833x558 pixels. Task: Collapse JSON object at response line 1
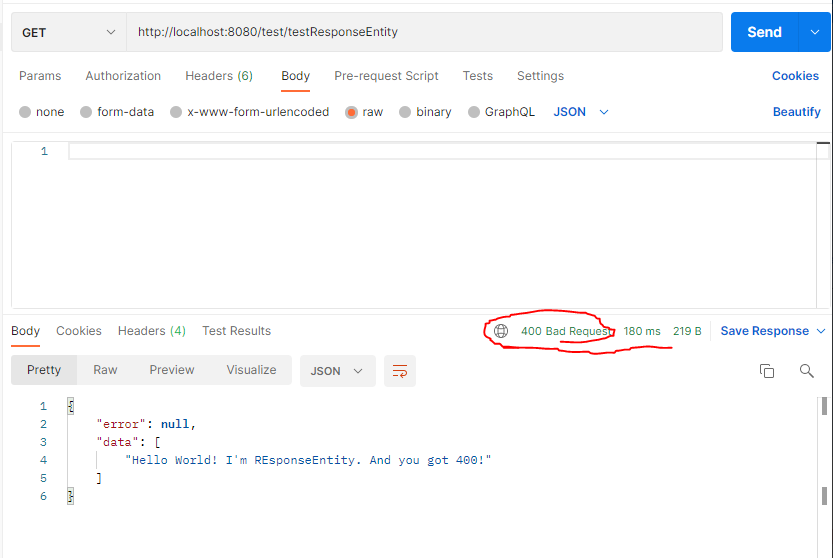[70, 407]
